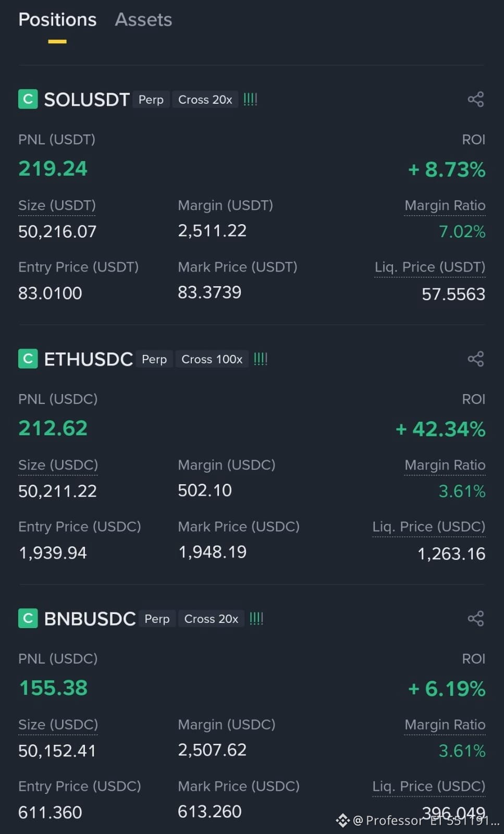
Task: Tap the ADL bars indicator for SOLUSDT
Action: (251, 99)
